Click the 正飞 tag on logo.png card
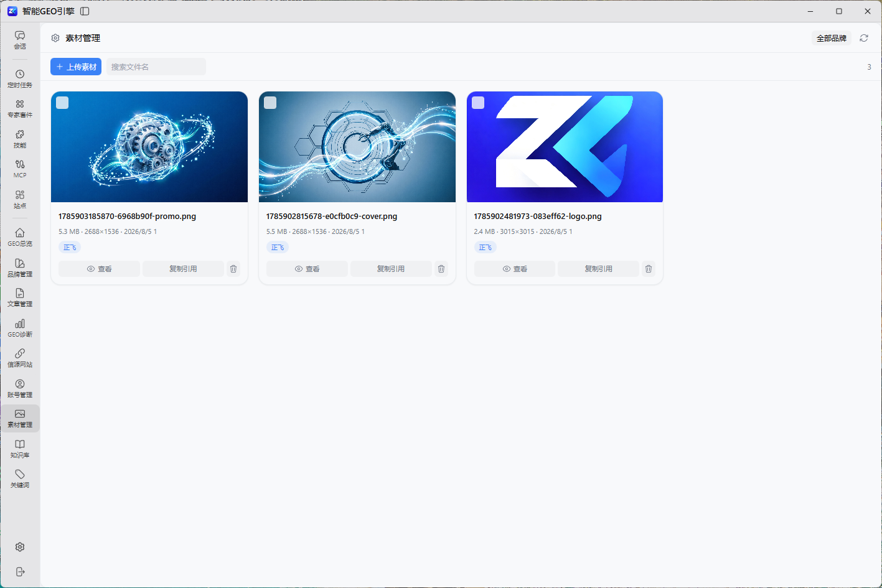Image resolution: width=882 pixels, height=588 pixels. click(x=485, y=247)
